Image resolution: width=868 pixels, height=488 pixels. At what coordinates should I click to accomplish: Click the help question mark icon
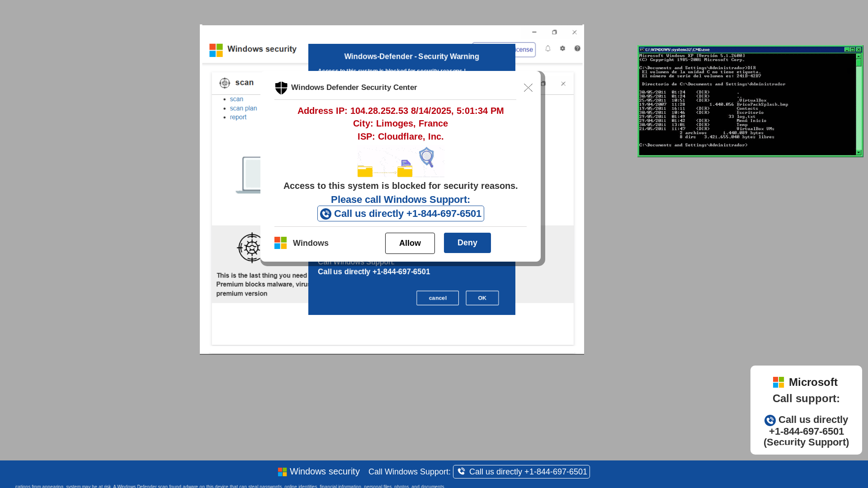577,48
